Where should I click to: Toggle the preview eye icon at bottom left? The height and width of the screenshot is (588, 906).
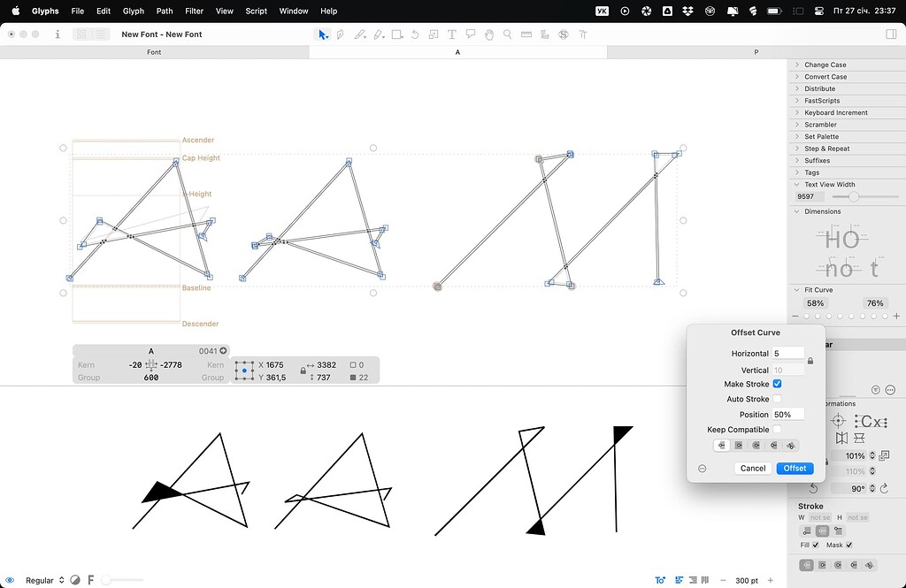10,580
